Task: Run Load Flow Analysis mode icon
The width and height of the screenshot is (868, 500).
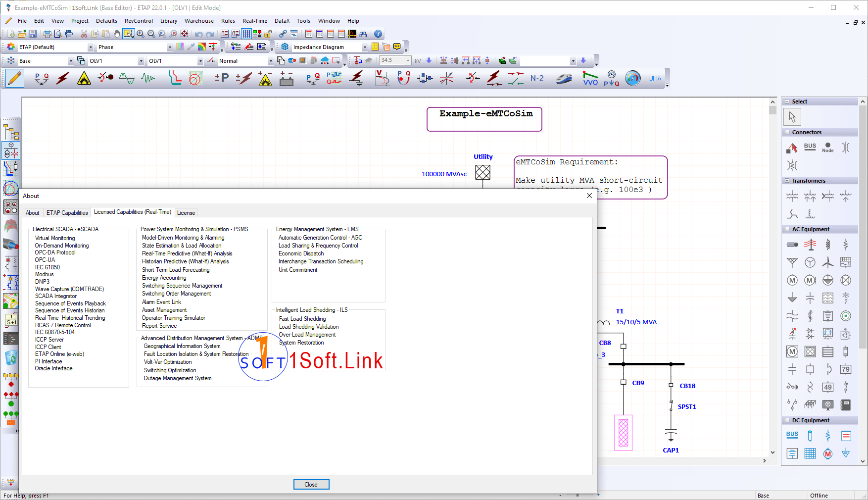Action: tap(42, 78)
